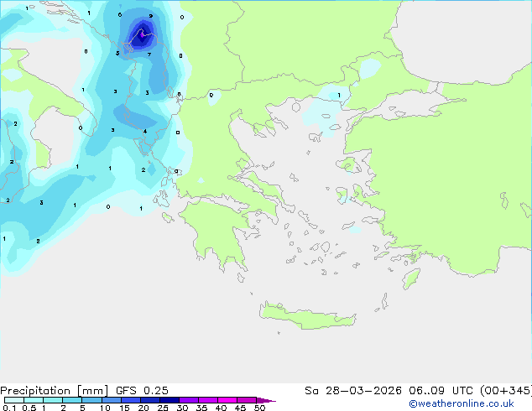Click the "(00+345)" forecast offset text
This screenshot has width=532, height=411.
(506, 391)
